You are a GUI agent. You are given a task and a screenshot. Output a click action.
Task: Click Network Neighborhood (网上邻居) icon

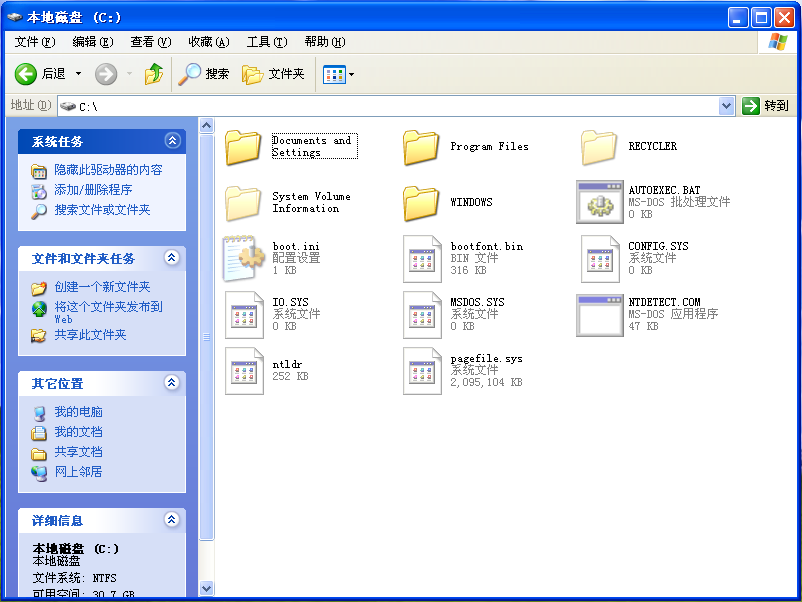coord(39,473)
